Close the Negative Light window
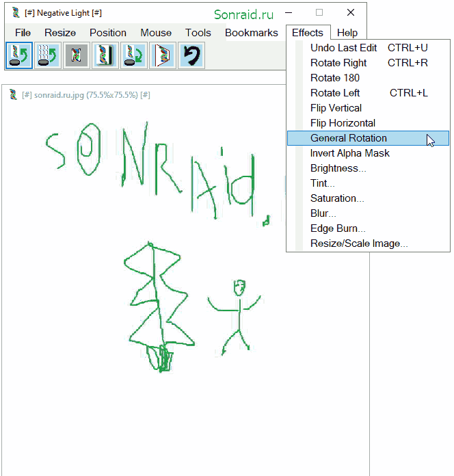Image resolution: width=454 pixels, height=476 pixels. [351, 13]
